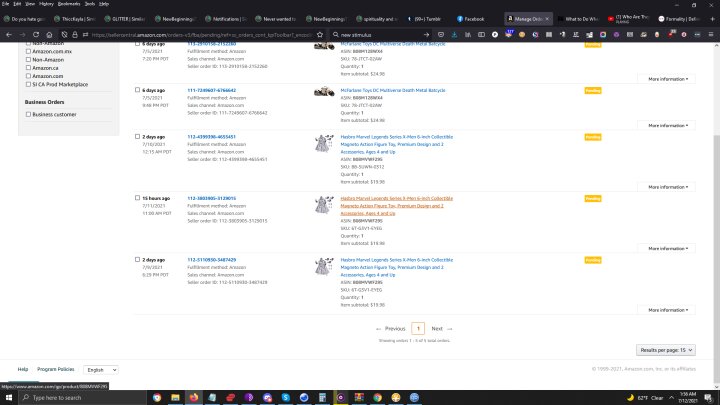Open order link 112-5110930-3487429
The width and height of the screenshot is (720, 405).
pos(212,260)
